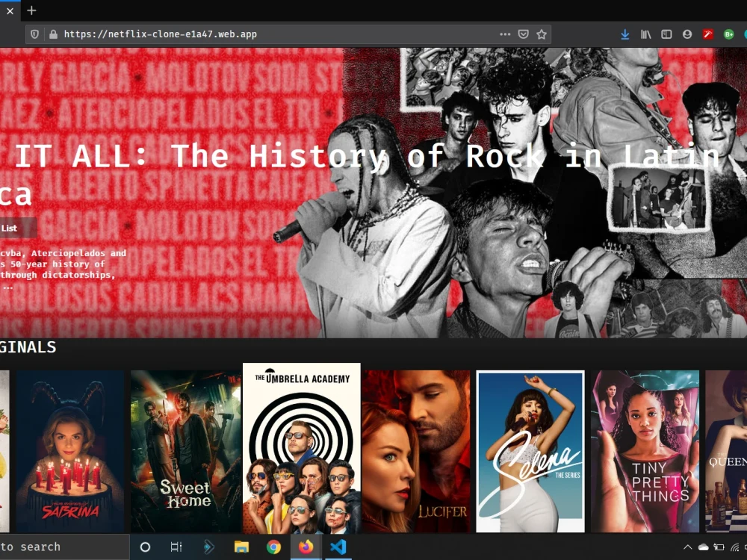Save page to Pocket
Screen dimensions: 747x560
pyautogui.click(x=523, y=34)
